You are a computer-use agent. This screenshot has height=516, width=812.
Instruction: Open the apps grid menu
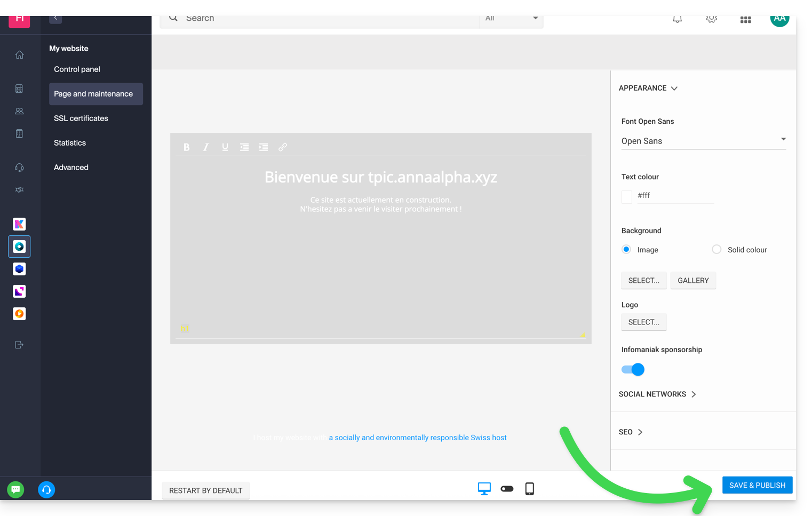pos(746,20)
